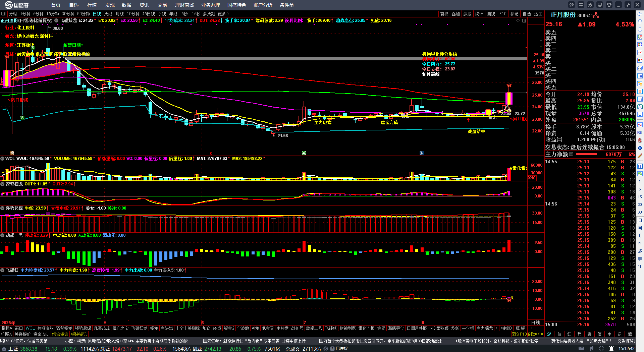Click the FS icon in right sidebar
This screenshot has height=352, width=644.
[x=640, y=166]
